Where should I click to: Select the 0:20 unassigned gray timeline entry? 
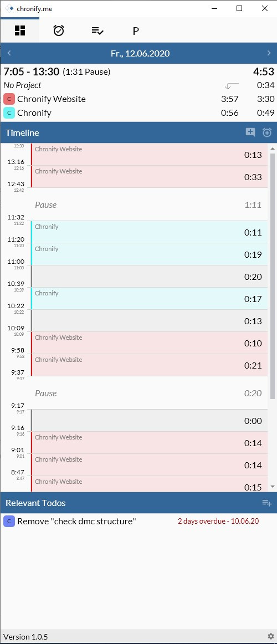point(150,277)
